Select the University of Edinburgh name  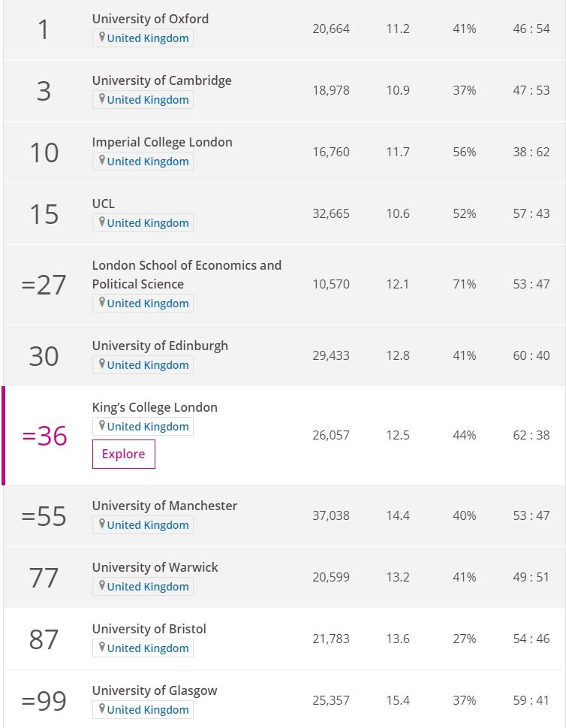tap(160, 346)
